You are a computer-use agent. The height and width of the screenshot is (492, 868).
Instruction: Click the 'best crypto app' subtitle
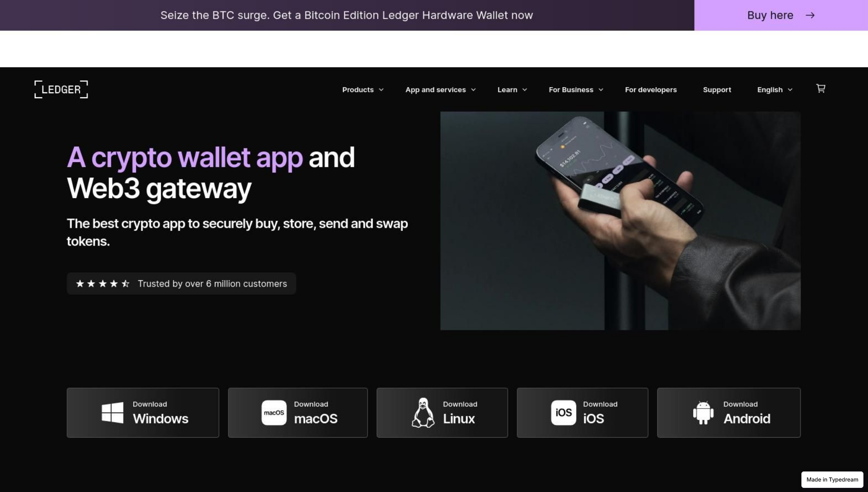click(x=237, y=232)
